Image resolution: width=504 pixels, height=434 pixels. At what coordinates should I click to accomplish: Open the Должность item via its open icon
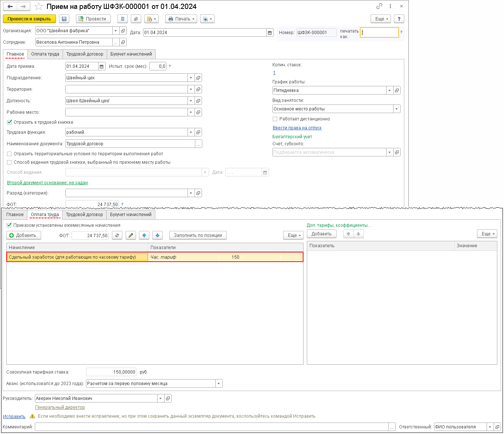click(x=198, y=101)
